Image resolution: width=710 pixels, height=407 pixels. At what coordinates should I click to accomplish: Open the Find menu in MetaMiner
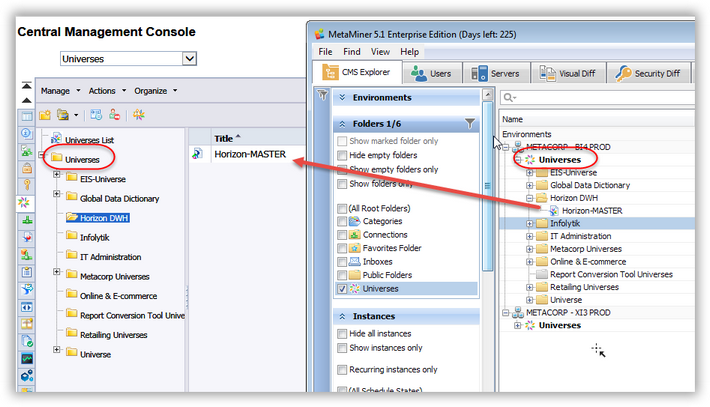352,52
